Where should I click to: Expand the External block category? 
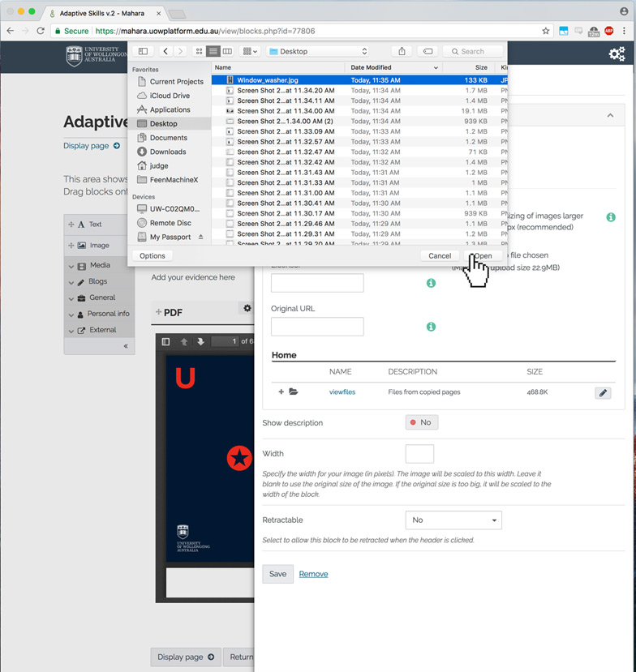(x=100, y=330)
